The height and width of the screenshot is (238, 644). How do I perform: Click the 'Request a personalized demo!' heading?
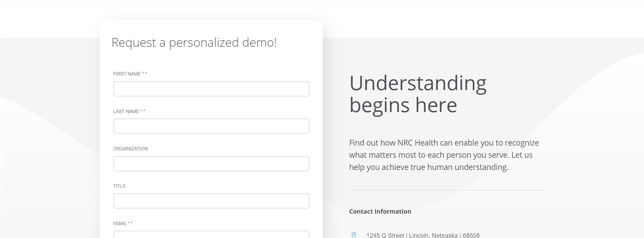click(194, 43)
